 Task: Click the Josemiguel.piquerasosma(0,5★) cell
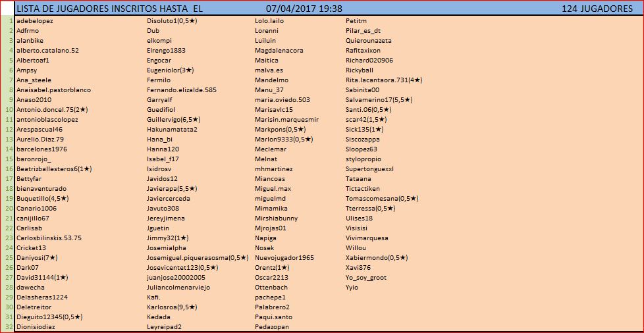198,257
